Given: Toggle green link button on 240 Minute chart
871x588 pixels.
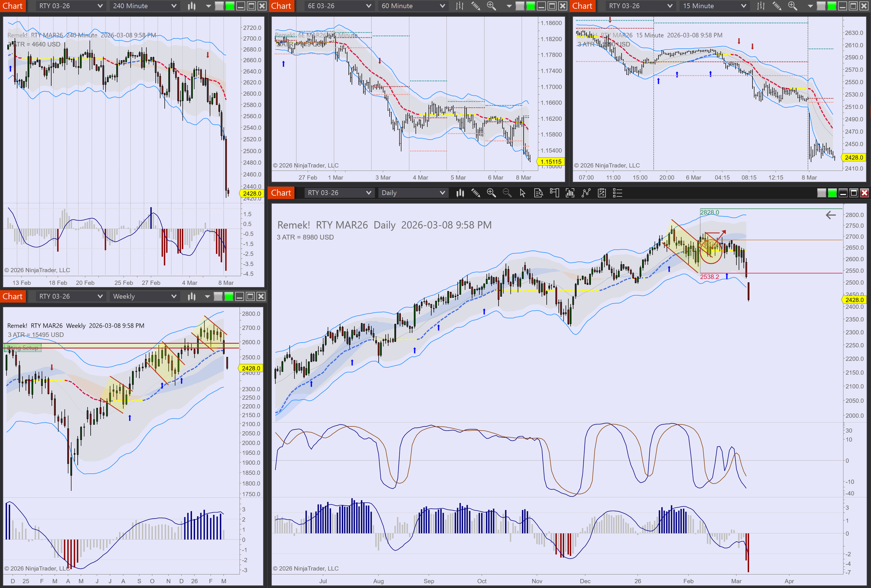Looking at the screenshot, I should coord(230,6).
